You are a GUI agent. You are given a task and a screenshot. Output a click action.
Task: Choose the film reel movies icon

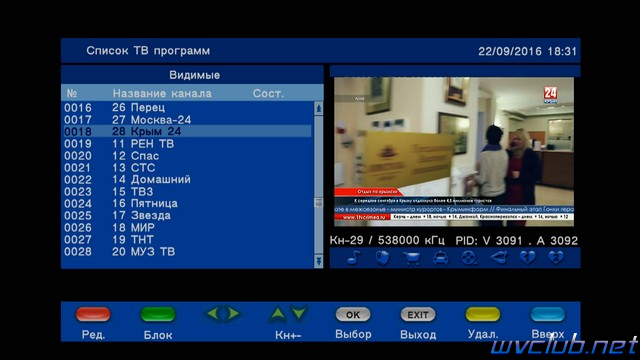pos(469,258)
